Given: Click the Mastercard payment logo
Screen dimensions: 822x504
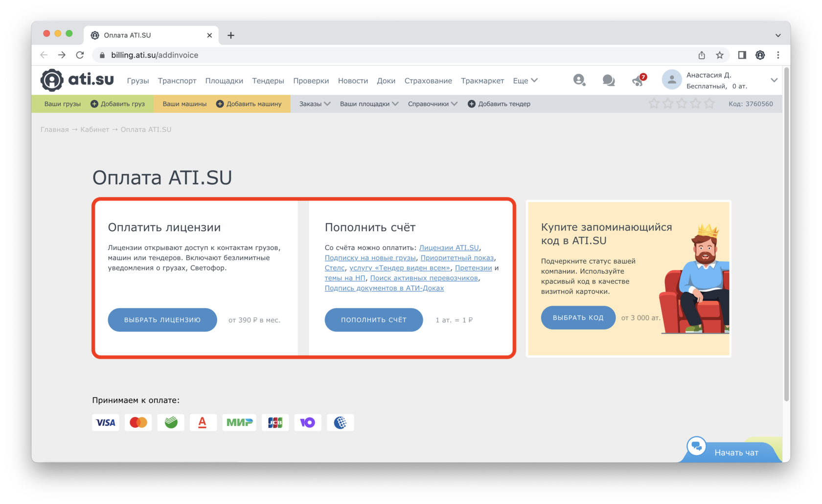Looking at the screenshot, I should tap(138, 422).
